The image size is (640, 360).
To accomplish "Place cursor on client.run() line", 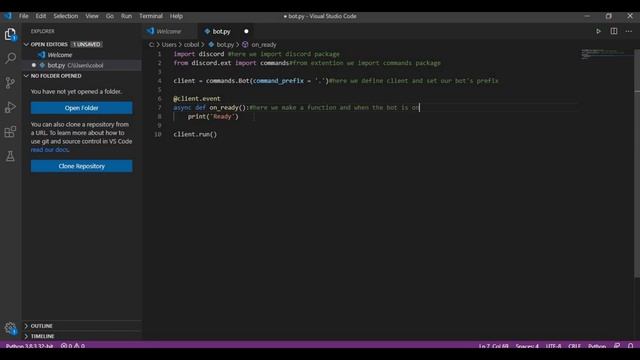I will point(195,134).
